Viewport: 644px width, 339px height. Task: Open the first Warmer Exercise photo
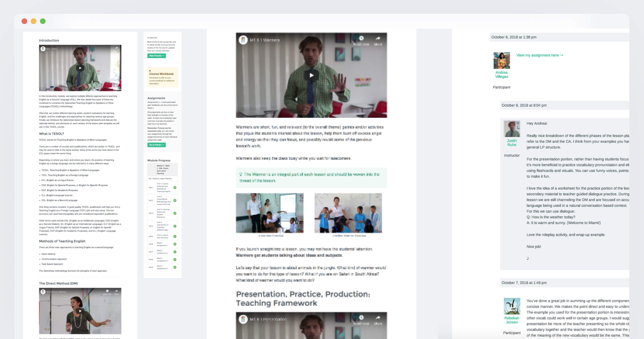270,213
